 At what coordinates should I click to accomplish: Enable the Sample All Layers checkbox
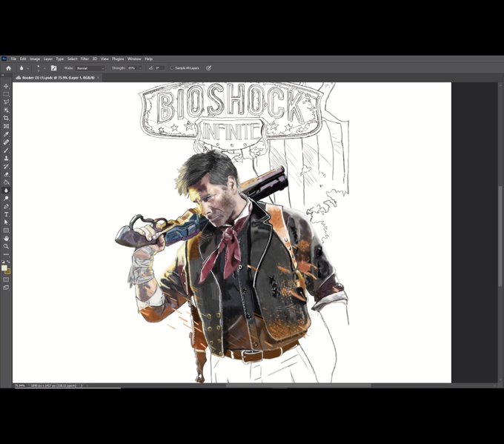point(172,68)
